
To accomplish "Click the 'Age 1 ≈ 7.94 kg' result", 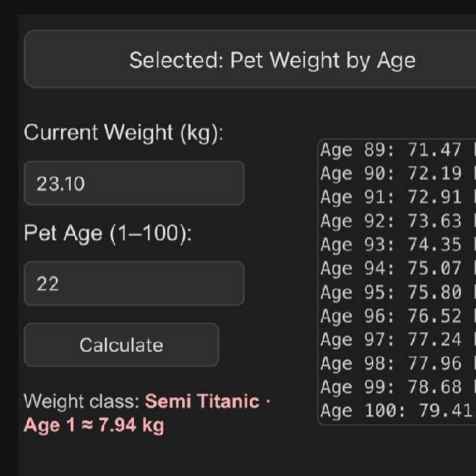I will (94, 426).
